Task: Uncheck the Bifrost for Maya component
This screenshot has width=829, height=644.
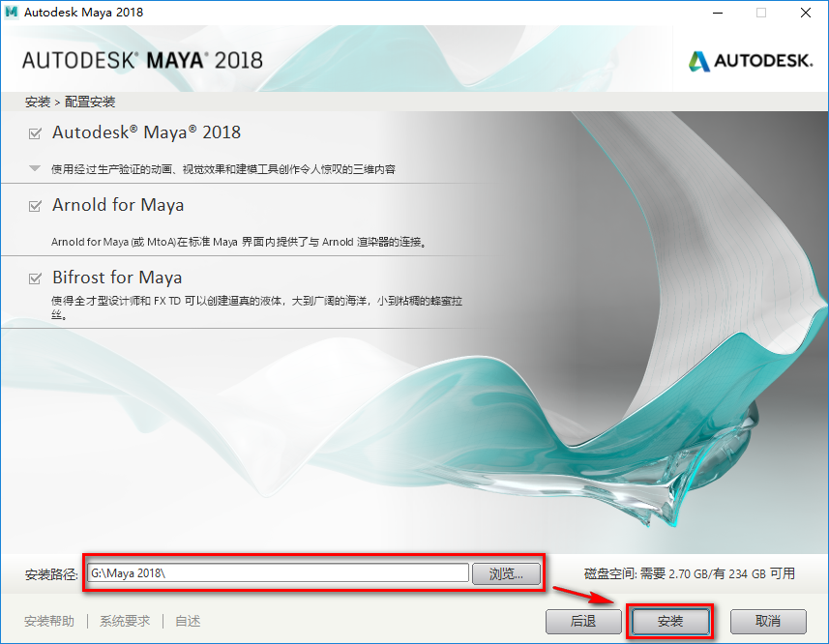Action: [33, 278]
